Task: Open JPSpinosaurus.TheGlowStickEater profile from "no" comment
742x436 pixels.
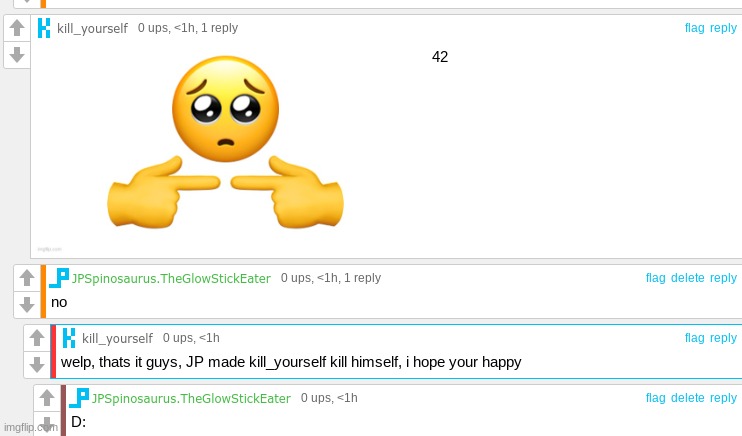Action: click(x=171, y=278)
